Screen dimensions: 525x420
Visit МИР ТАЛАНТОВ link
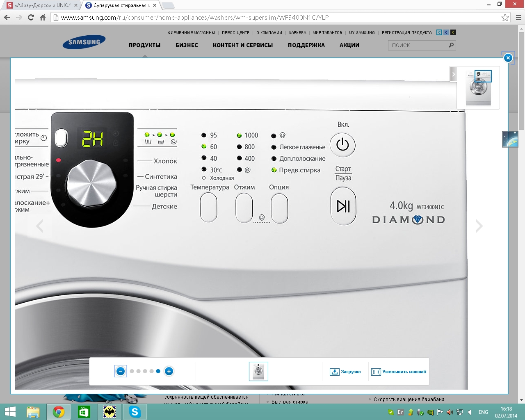tap(327, 33)
